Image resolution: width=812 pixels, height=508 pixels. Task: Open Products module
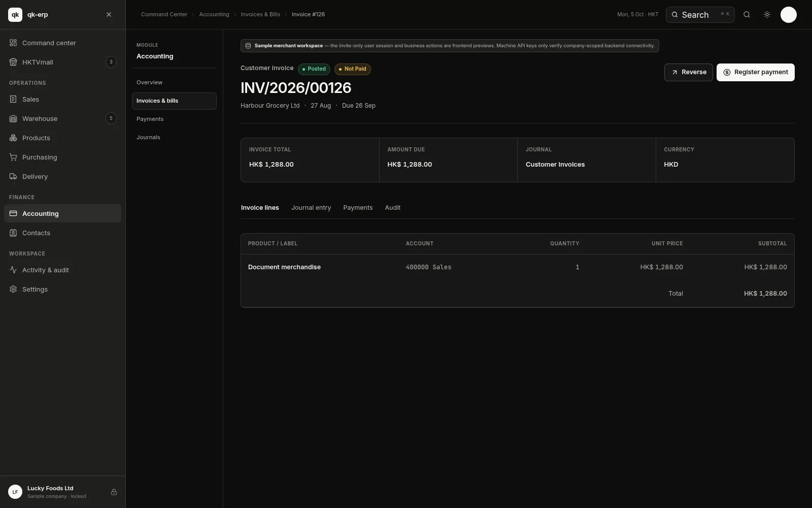[x=62, y=138]
